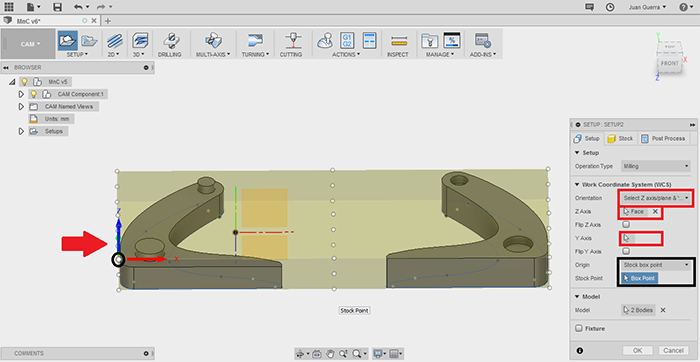Screen dimensions: 700x362
Task: Select the Cutting tool icon
Action: [291, 41]
